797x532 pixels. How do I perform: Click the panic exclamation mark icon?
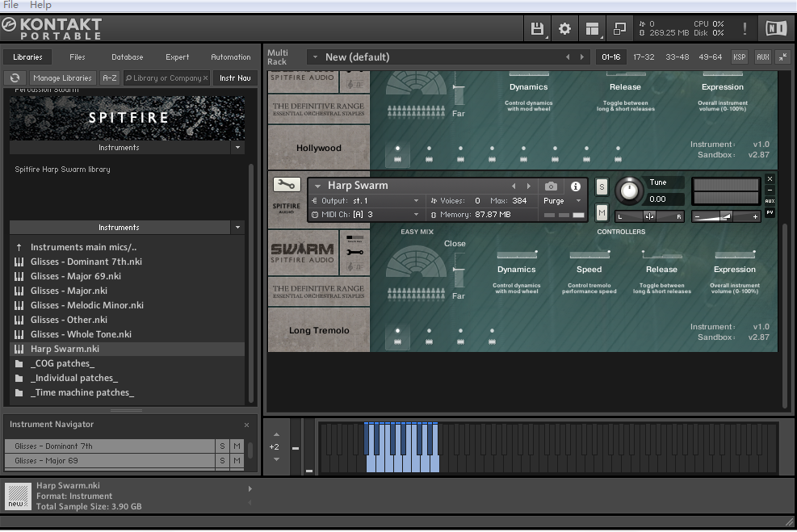click(745, 28)
